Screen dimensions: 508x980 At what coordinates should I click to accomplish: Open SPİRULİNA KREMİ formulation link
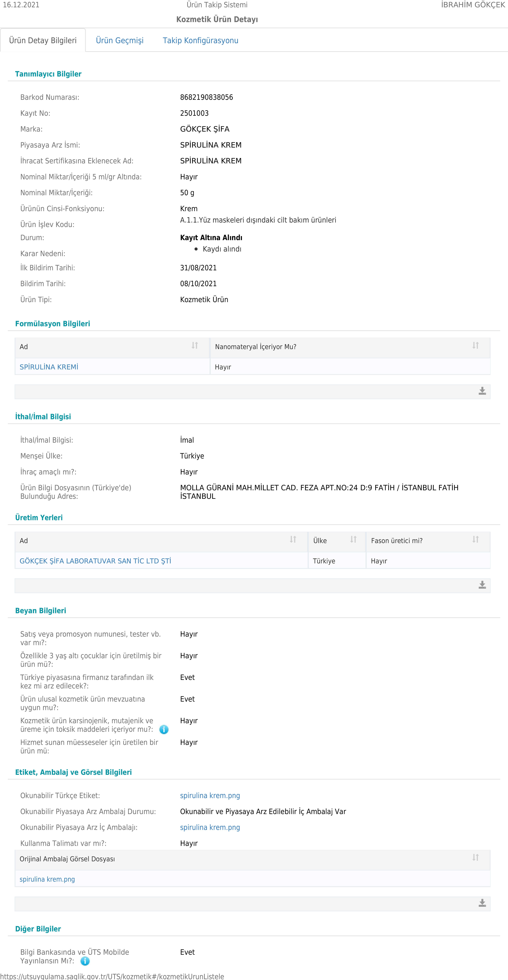(49, 367)
